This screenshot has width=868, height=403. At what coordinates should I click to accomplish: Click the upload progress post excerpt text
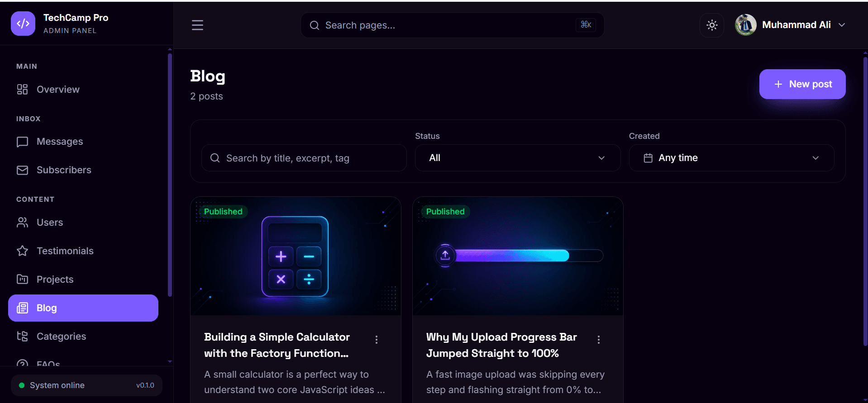tap(515, 382)
